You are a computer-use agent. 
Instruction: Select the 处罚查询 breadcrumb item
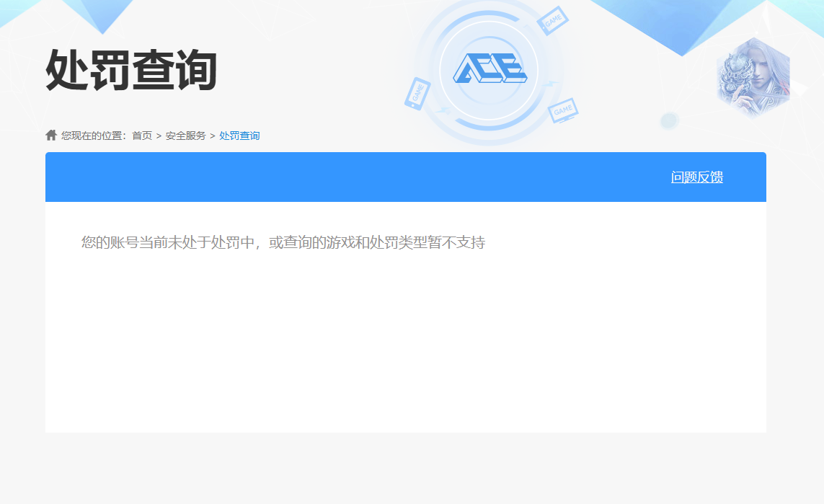239,136
